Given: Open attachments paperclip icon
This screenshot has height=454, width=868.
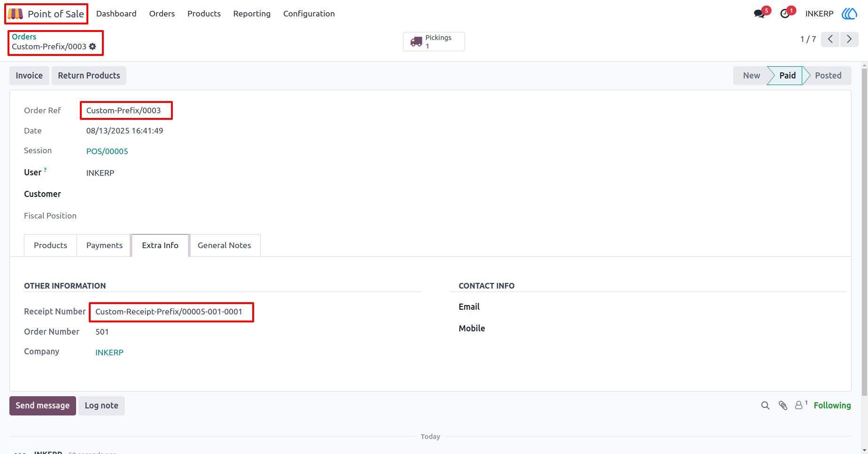Looking at the screenshot, I should point(783,406).
